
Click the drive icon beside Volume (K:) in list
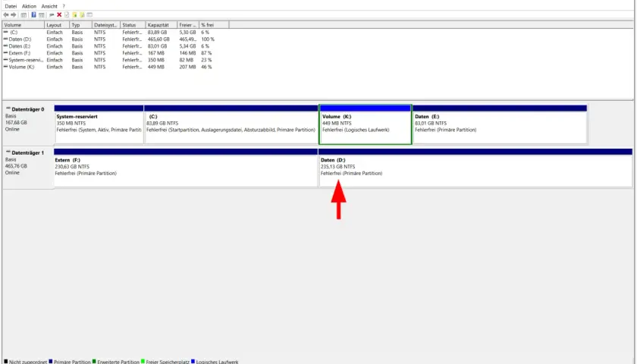click(6, 66)
